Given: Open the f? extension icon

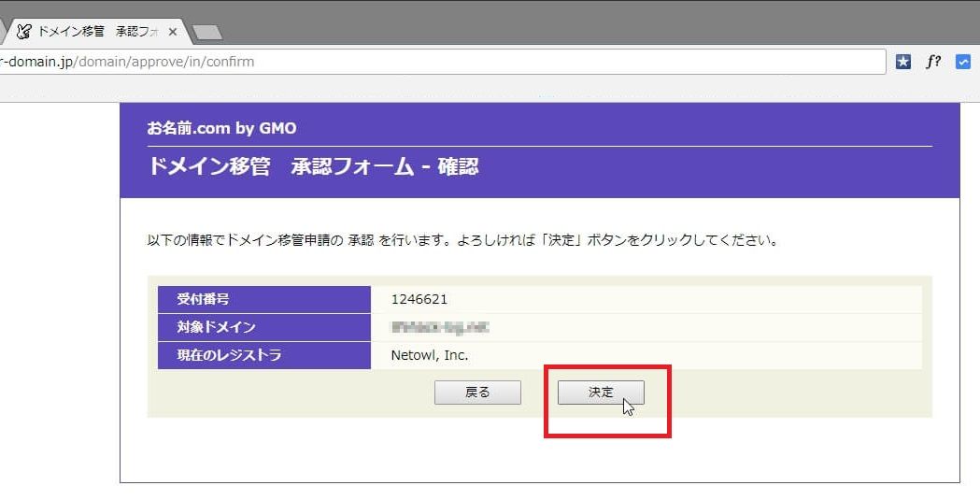Looking at the screenshot, I should pos(933,63).
